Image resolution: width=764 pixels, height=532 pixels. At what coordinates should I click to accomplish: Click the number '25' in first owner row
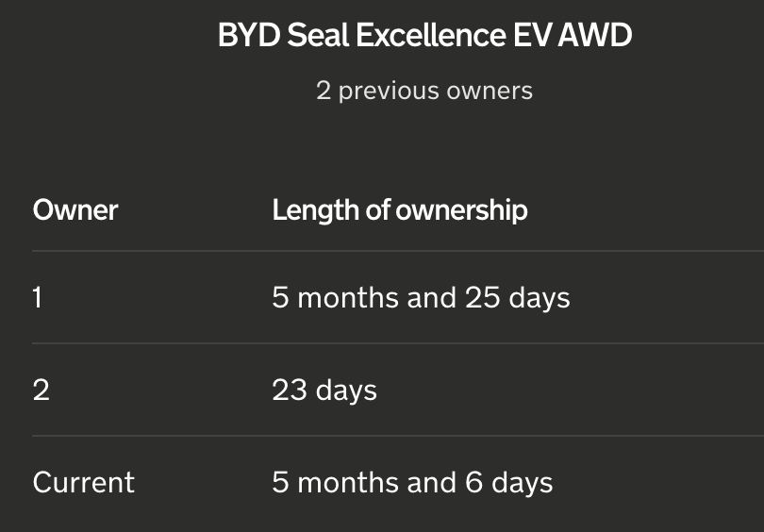(482, 297)
